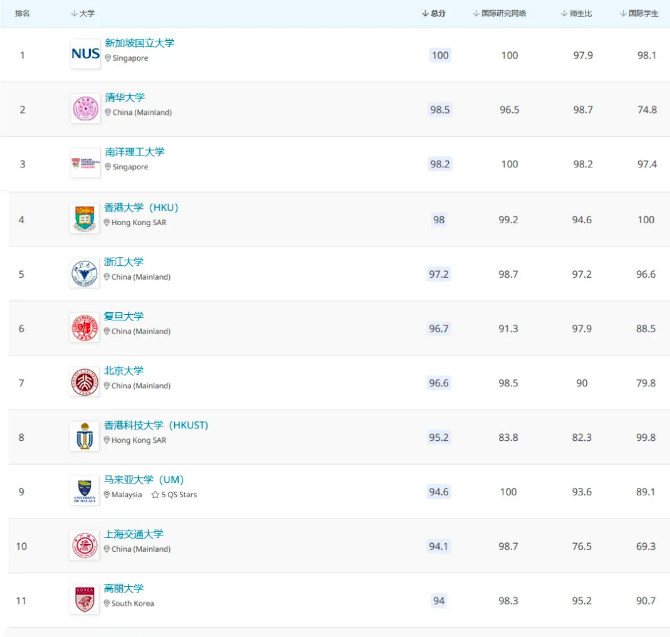The height and width of the screenshot is (637, 670).
Task: Click total score 94.6 for 马来亚大学
Action: click(439, 492)
